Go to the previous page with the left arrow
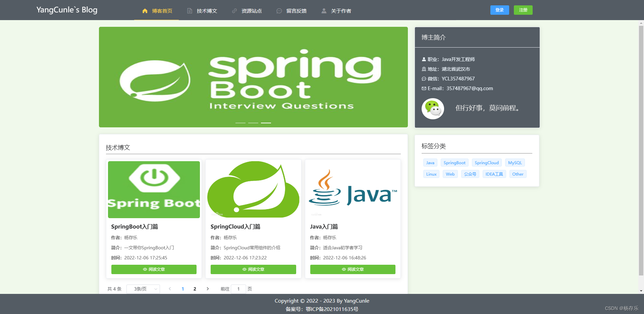 click(x=170, y=289)
